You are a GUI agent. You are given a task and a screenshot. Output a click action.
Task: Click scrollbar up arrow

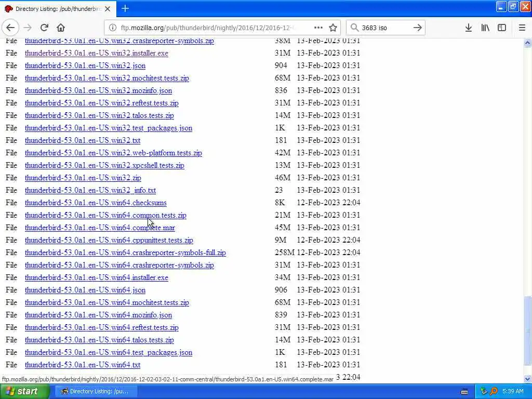[527, 43]
